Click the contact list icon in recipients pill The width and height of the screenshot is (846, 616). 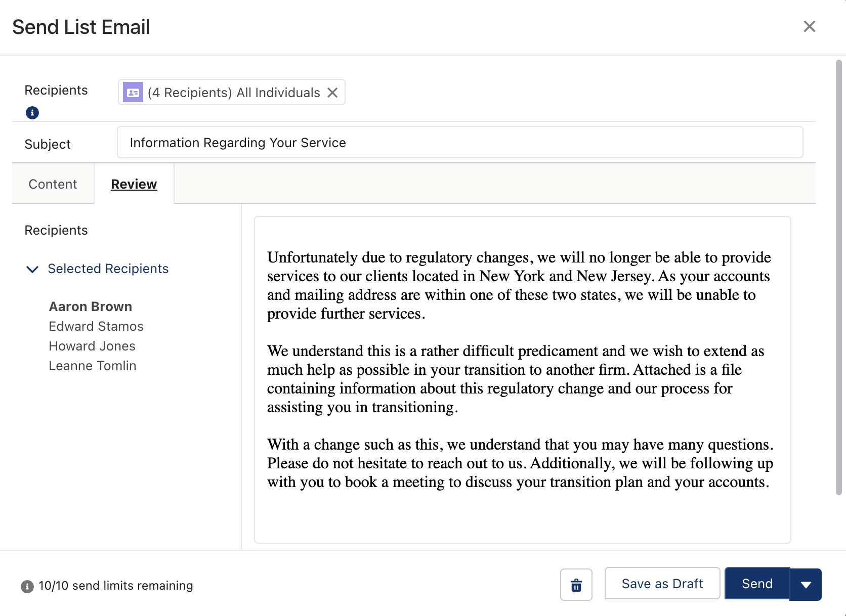pyautogui.click(x=133, y=93)
